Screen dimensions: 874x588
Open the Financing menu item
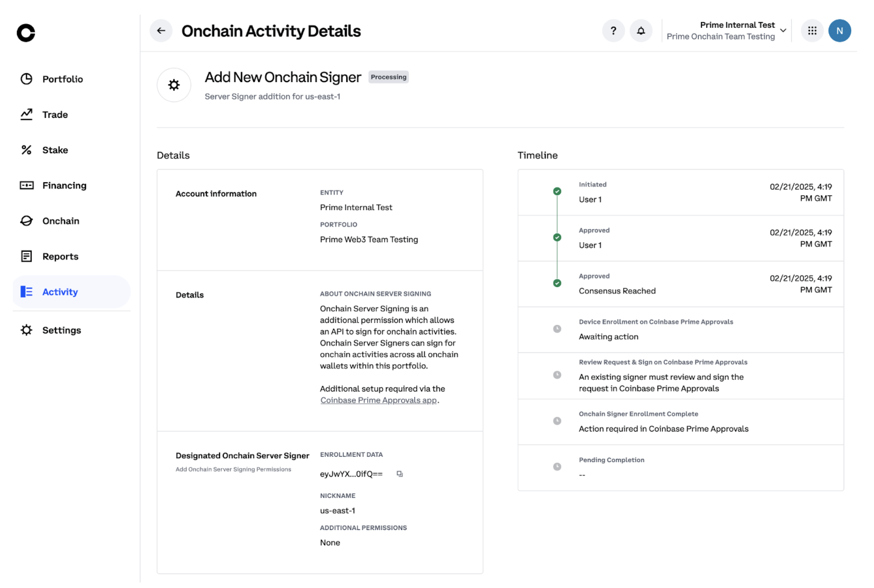click(x=64, y=185)
